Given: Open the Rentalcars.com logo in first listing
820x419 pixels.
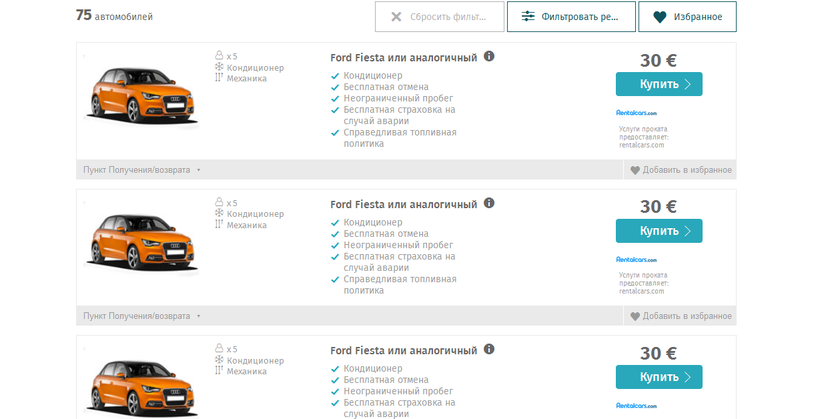Looking at the screenshot, I should pyautogui.click(x=637, y=112).
